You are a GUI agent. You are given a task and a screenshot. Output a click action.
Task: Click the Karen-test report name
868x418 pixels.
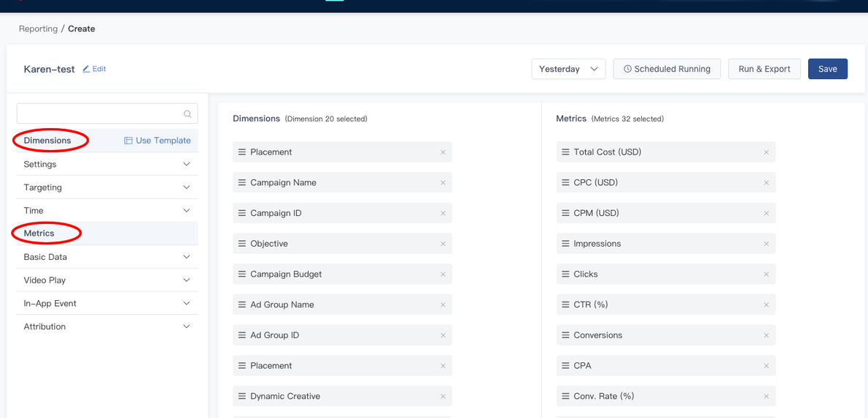click(49, 70)
